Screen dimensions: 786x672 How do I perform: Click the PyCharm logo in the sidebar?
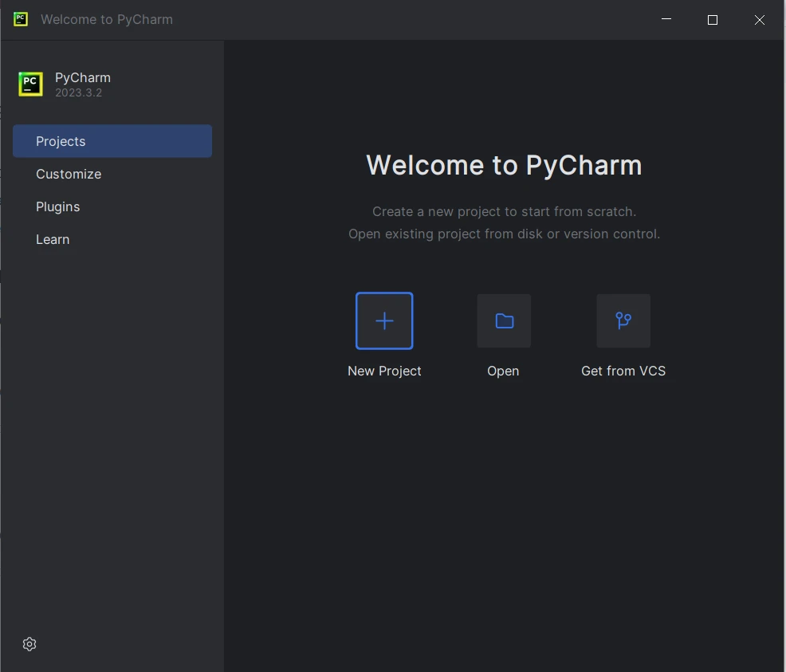[x=30, y=84]
